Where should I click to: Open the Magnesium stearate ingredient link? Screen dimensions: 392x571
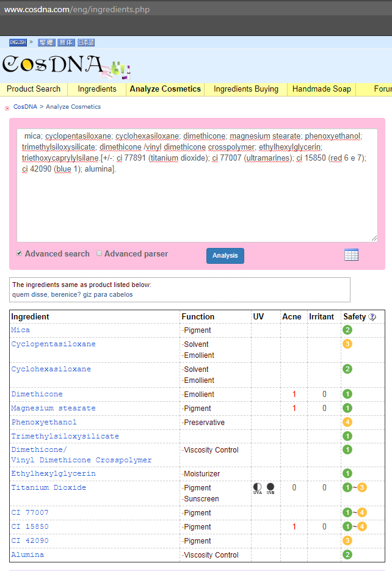54,408
